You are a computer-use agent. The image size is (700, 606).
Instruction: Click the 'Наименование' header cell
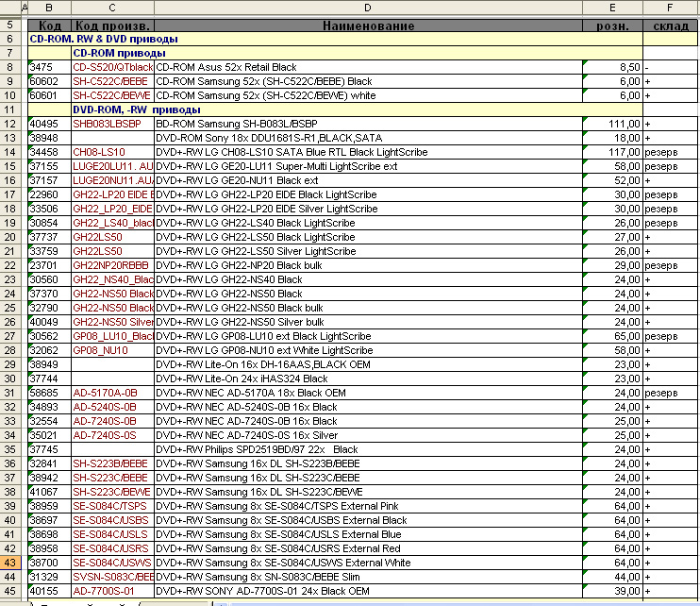tap(368, 25)
